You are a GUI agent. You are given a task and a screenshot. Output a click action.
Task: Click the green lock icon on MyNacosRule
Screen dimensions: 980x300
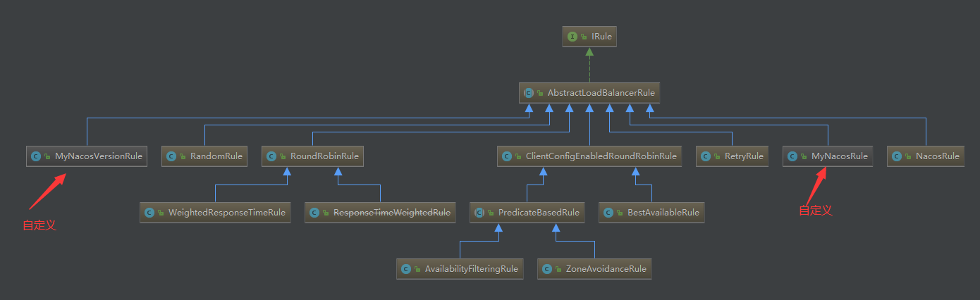click(804, 156)
